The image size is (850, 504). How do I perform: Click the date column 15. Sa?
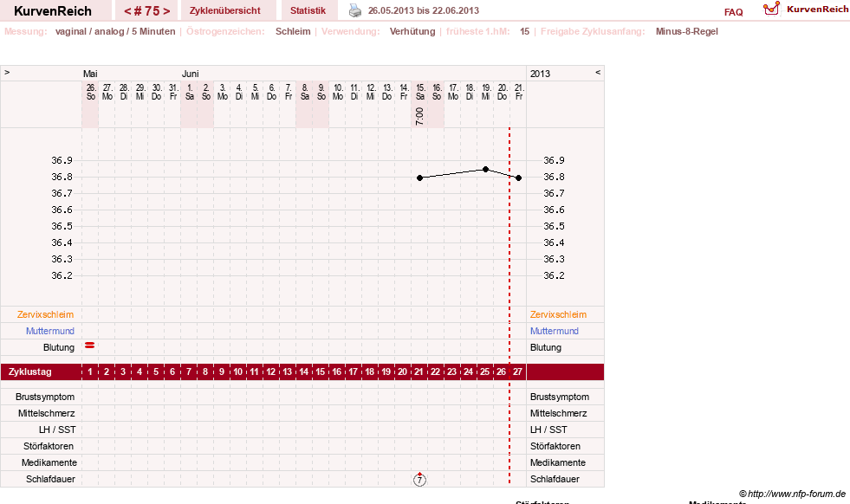[x=419, y=92]
